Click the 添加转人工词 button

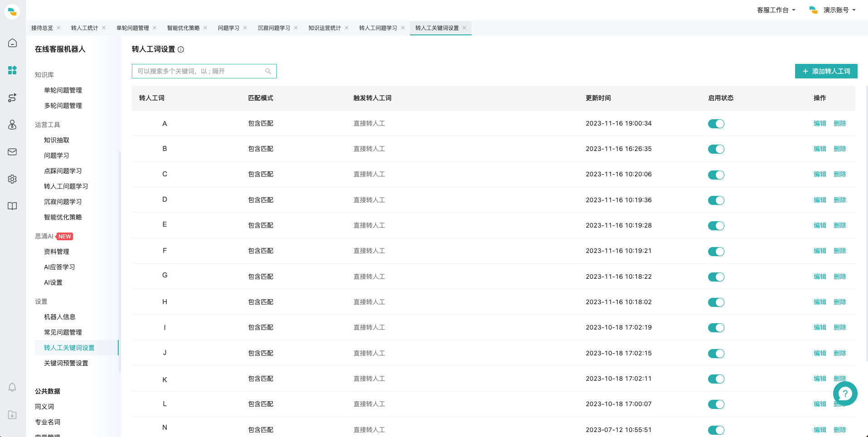[826, 71]
